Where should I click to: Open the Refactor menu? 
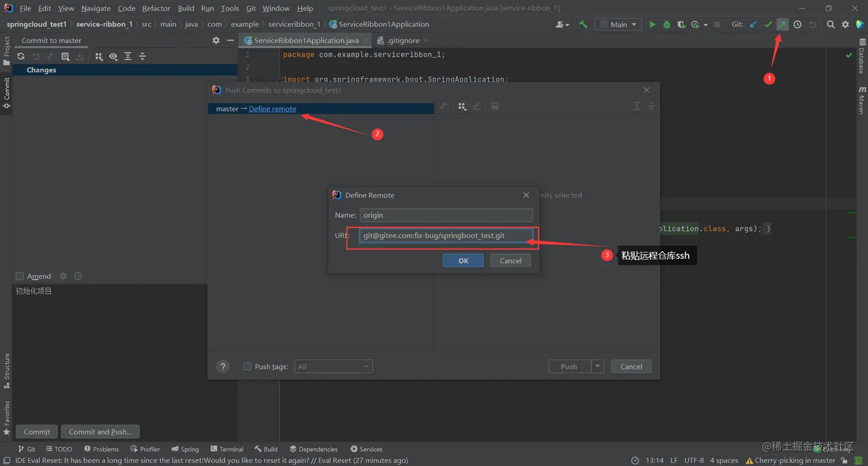(x=157, y=8)
